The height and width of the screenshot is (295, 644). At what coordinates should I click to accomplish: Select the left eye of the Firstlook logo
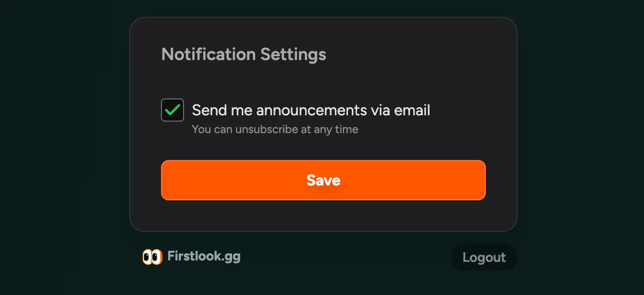tap(147, 257)
